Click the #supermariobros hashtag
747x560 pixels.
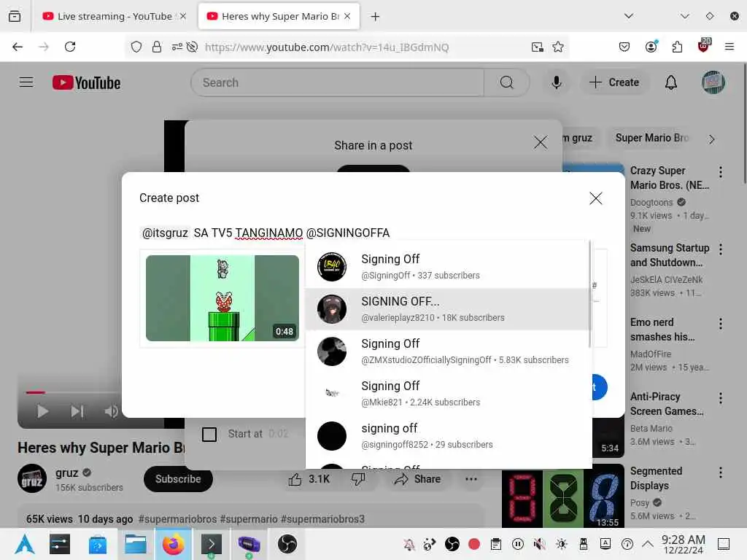click(x=177, y=519)
